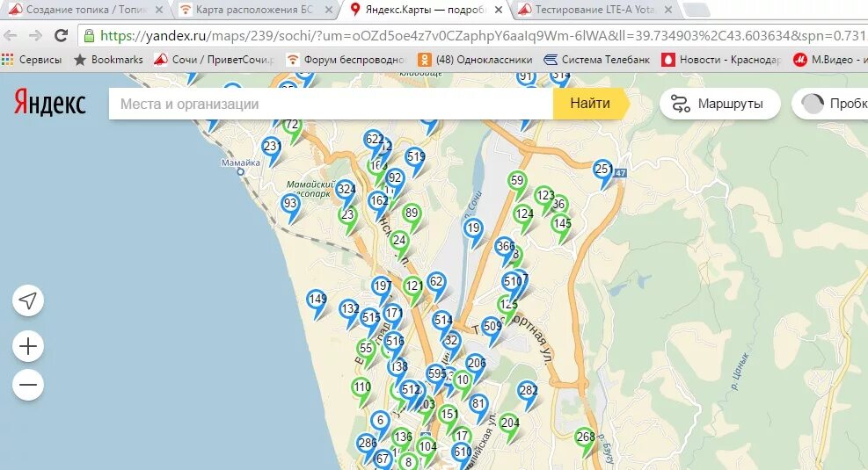Screen dimensions: 868x470
Task: Select blue map marker 206
Action: pyautogui.click(x=476, y=365)
